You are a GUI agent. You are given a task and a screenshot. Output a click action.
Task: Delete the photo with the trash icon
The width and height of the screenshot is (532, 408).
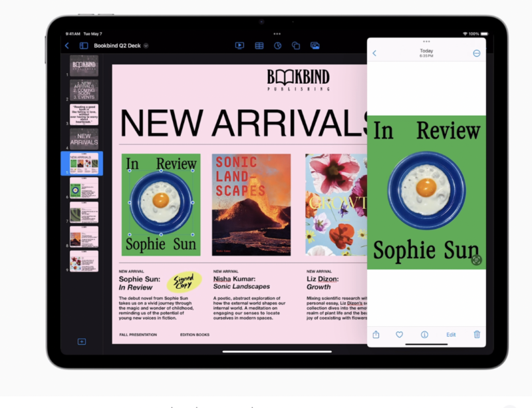coord(477,335)
